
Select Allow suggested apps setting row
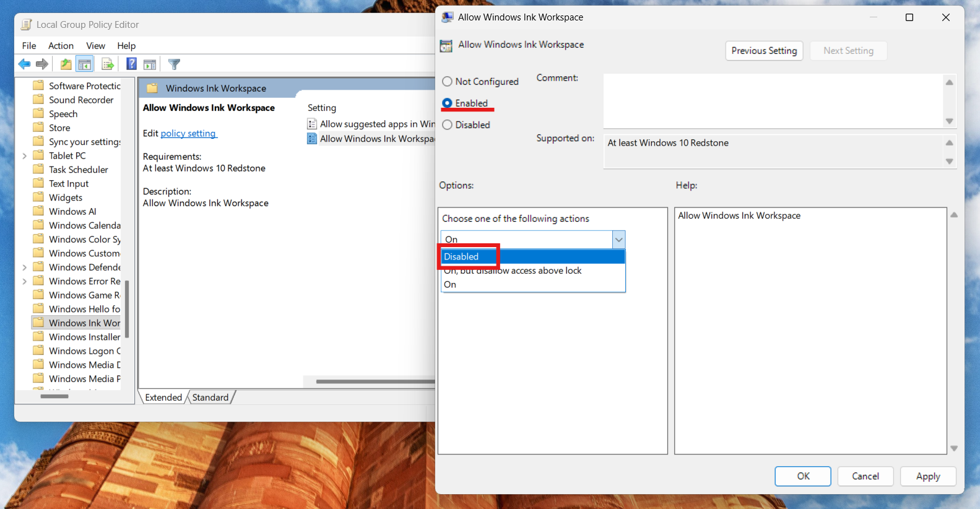[x=371, y=124]
